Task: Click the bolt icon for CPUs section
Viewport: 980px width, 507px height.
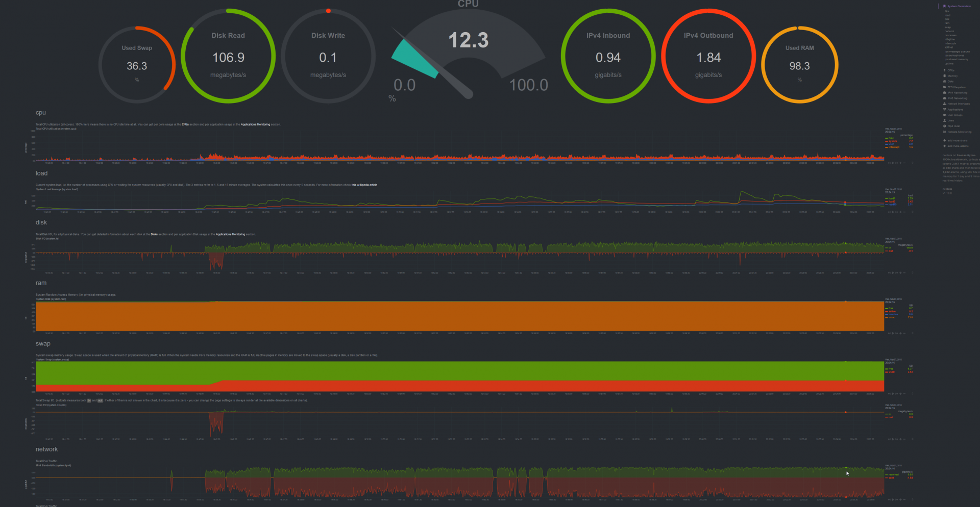Action: click(944, 70)
